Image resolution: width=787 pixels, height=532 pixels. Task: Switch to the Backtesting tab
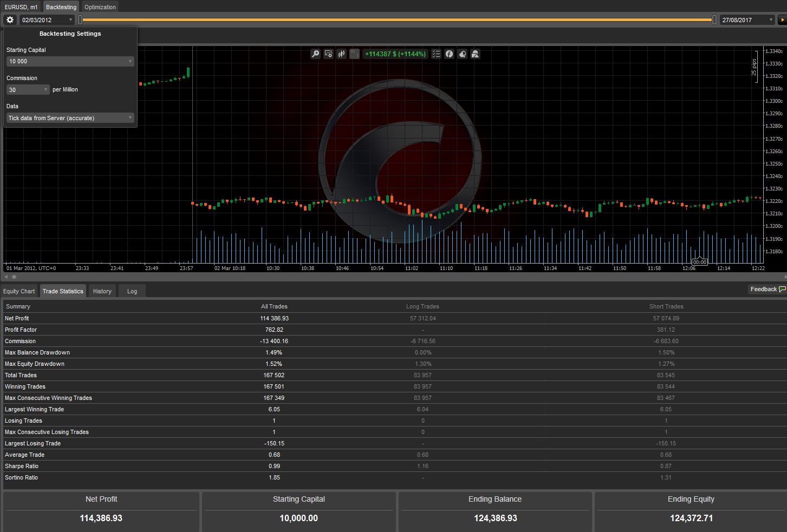coord(61,7)
